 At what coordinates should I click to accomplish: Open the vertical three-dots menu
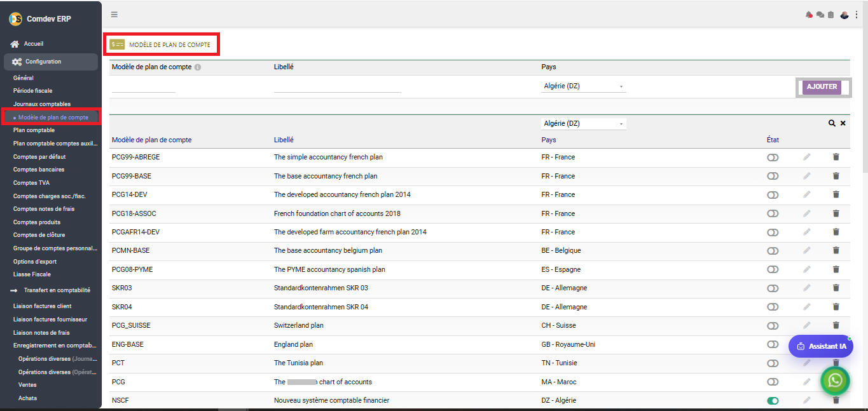coord(857,15)
